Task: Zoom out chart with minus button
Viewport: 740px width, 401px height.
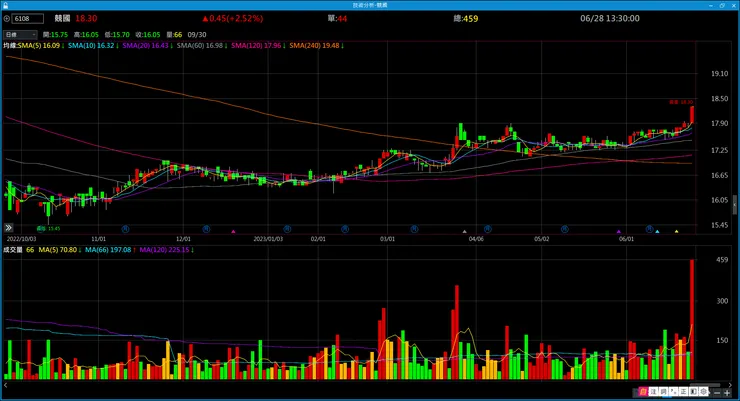Action: [717, 393]
